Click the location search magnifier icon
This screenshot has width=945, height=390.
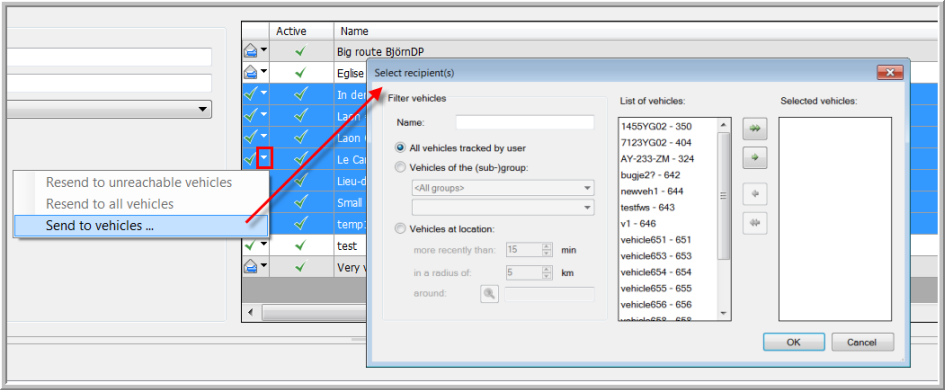coord(489,294)
